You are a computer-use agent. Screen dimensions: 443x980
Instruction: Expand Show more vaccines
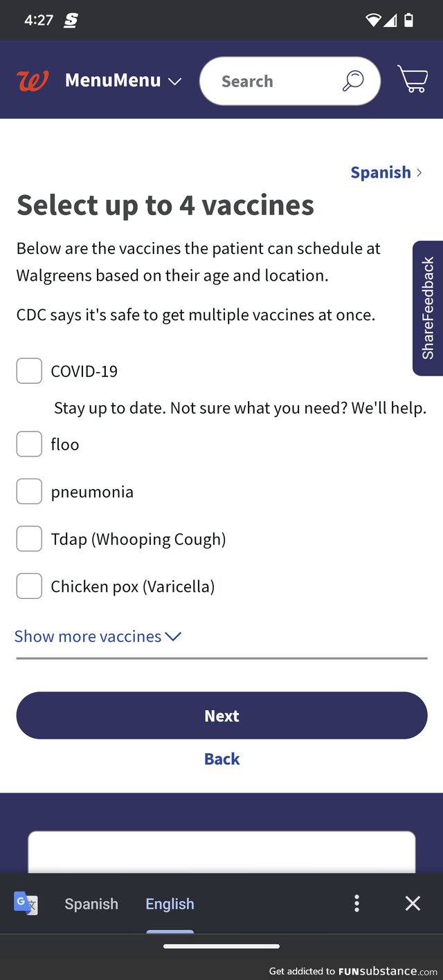click(x=98, y=636)
